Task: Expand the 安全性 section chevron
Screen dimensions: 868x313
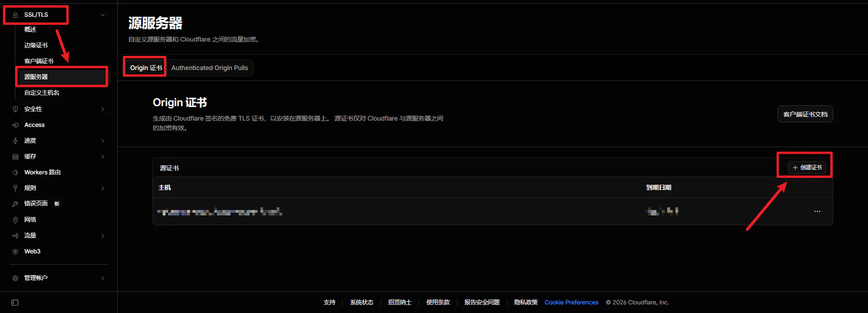Action: (x=103, y=109)
